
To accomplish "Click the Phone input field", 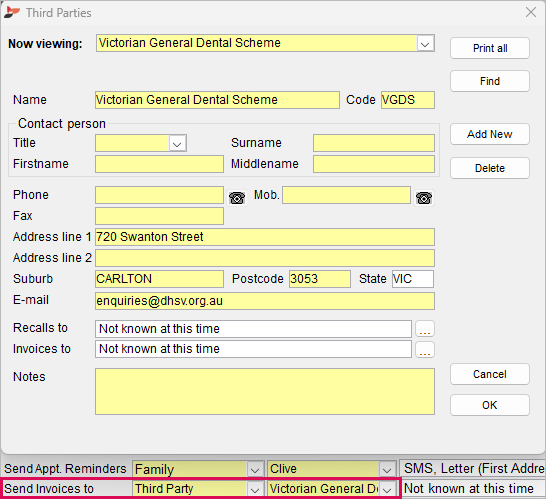I will (159, 195).
